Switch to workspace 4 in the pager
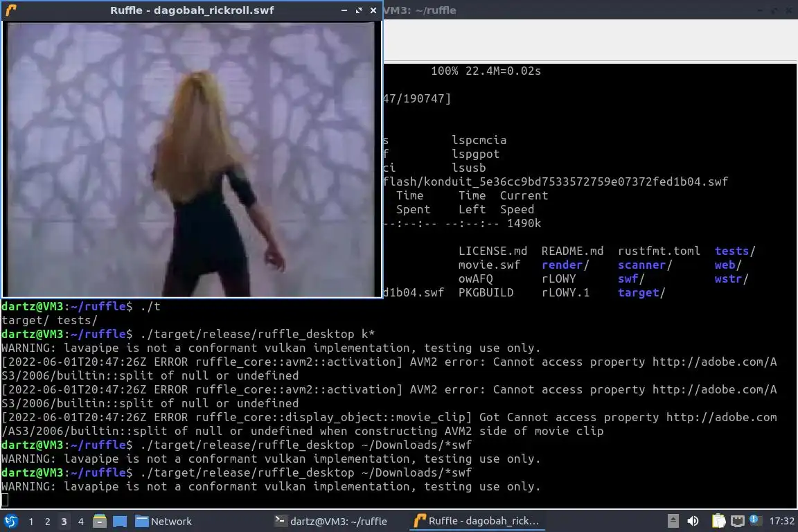Image resolution: width=798 pixels, height=532 pixels. coord(80,522)
